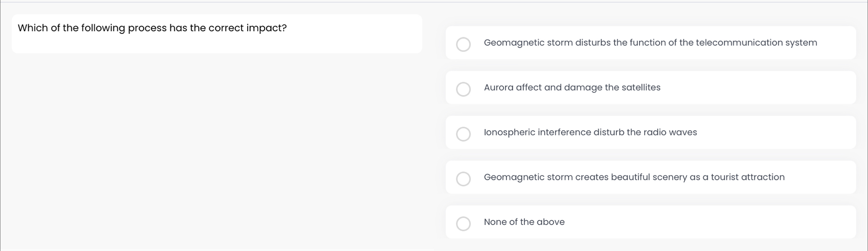
Task: Click the word 'satellites' in the Aurora answer
Action: [x=641, y=87]
